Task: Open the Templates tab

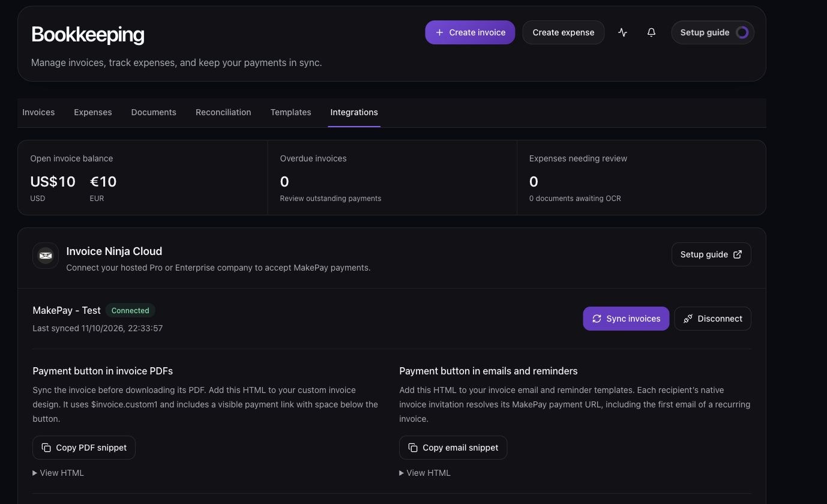Action: click(x=290, y=112)
